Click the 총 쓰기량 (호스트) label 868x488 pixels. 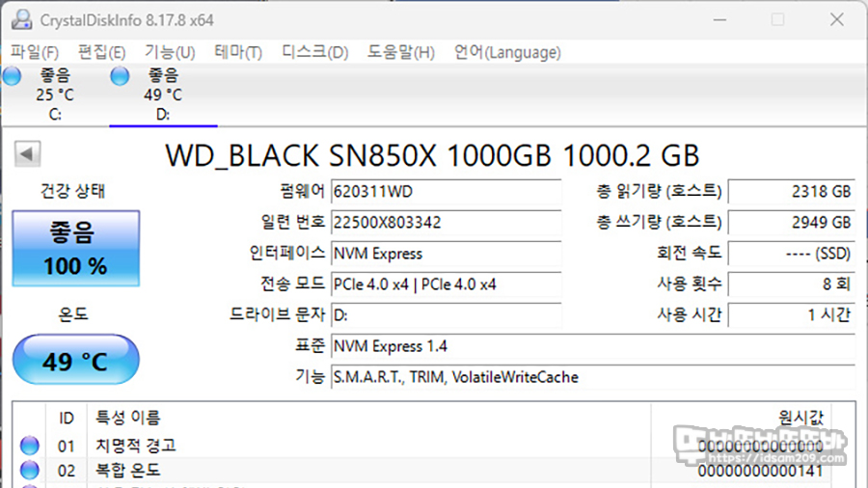pyautogui.click(x=659, y=223)
